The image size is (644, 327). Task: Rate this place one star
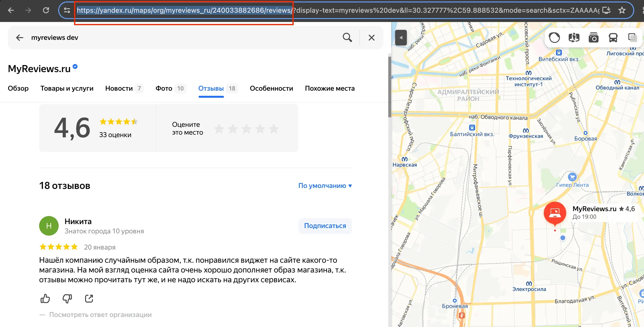[x=219, y=129]
